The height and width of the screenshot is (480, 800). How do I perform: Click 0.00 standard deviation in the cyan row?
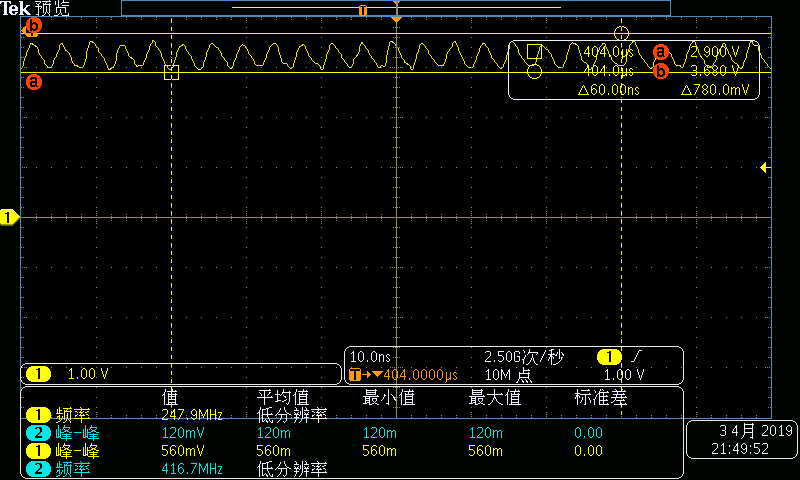point(588,433)
